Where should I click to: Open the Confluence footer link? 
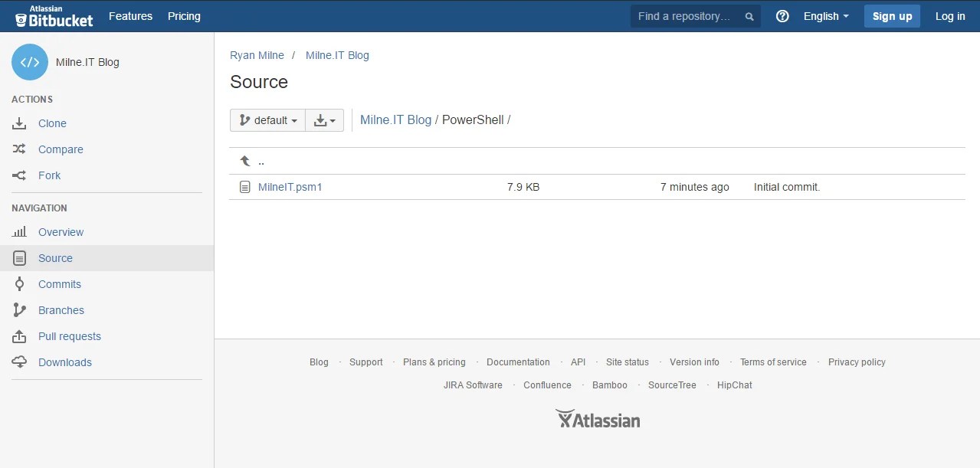tap(547, 385)
